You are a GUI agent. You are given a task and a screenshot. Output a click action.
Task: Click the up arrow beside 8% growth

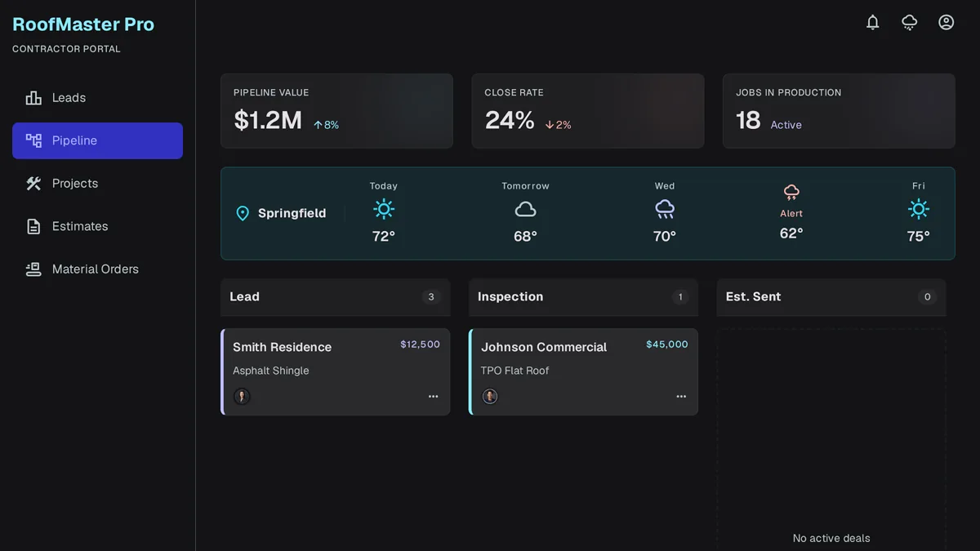[x=318, y=125]
